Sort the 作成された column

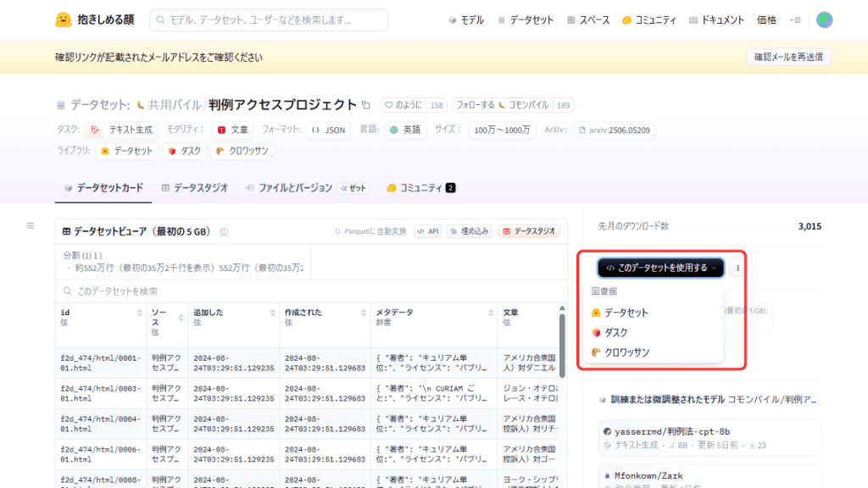coord(364,313)
